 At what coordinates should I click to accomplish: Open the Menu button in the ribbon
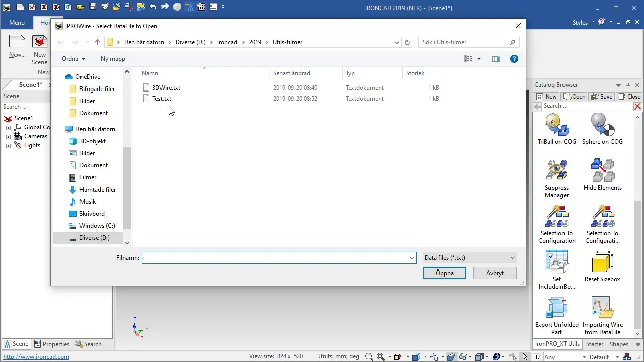pos(17,23)
